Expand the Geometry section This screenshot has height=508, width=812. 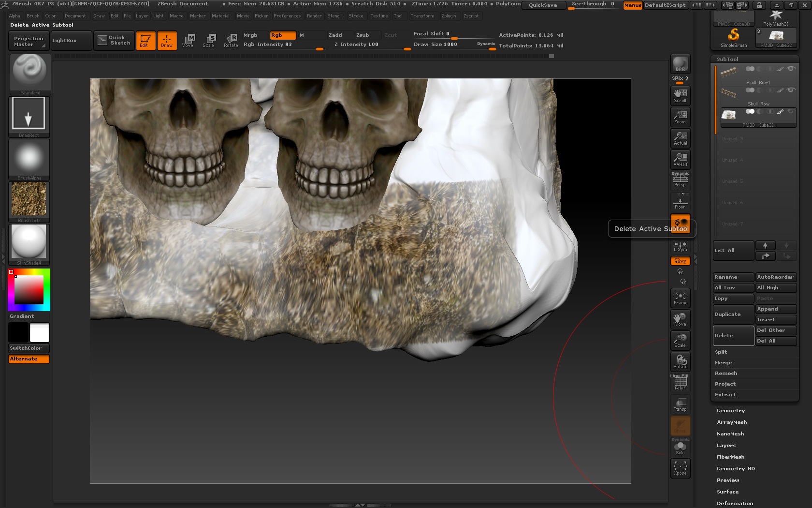click(731, 410)
